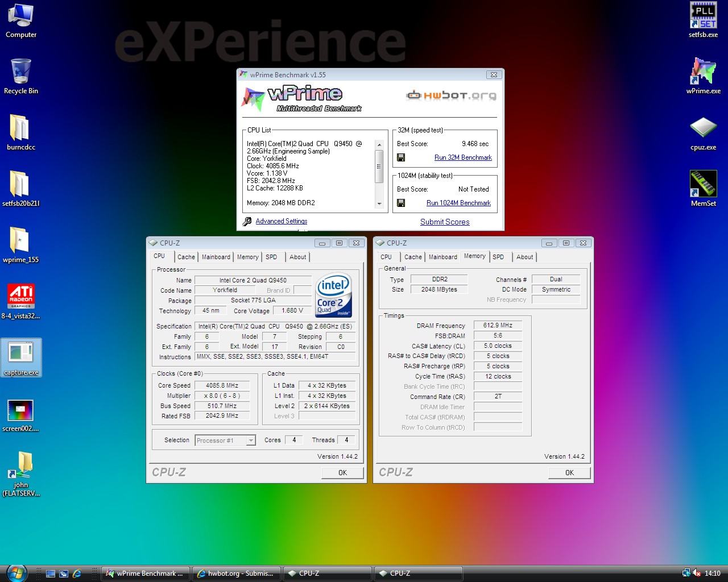728x582 pixels.
Task: Click the save icon beside Run 1024M Benchmark
Action: coord(401,203)
